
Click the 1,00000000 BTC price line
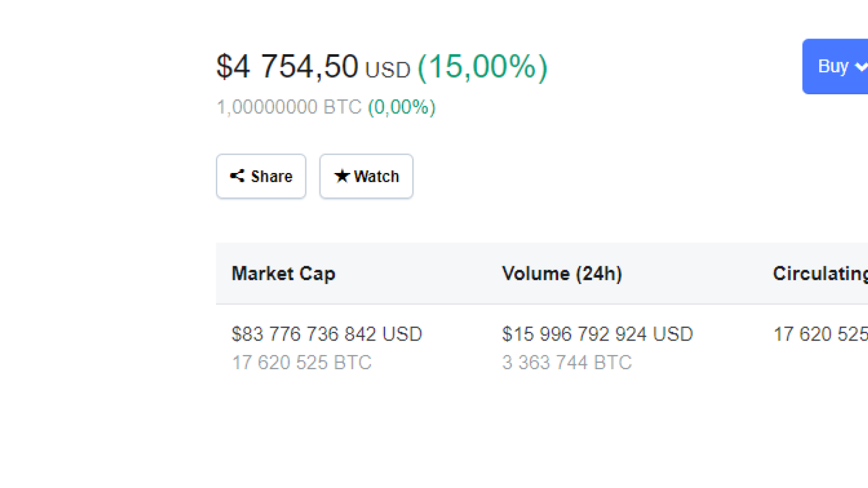coord(289,107)
